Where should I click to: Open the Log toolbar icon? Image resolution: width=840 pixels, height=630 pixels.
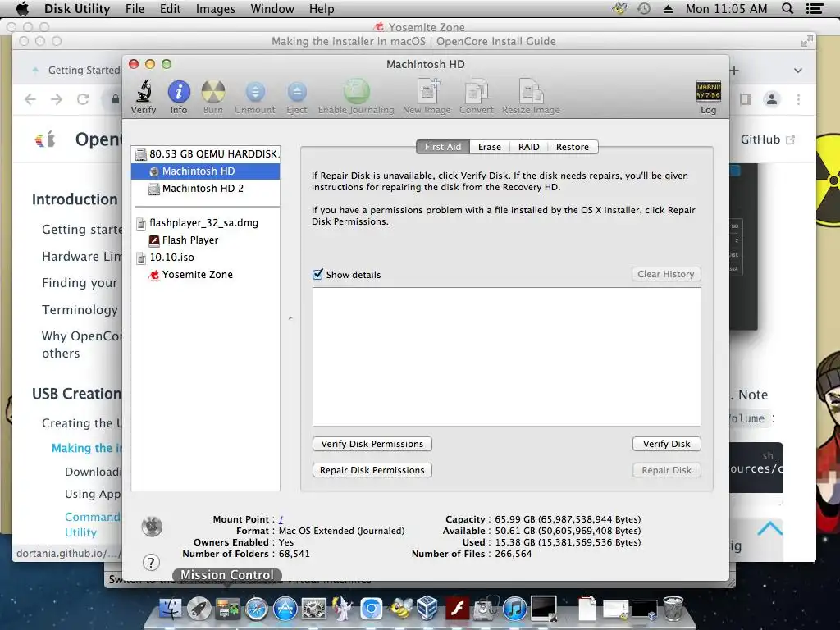708,91
